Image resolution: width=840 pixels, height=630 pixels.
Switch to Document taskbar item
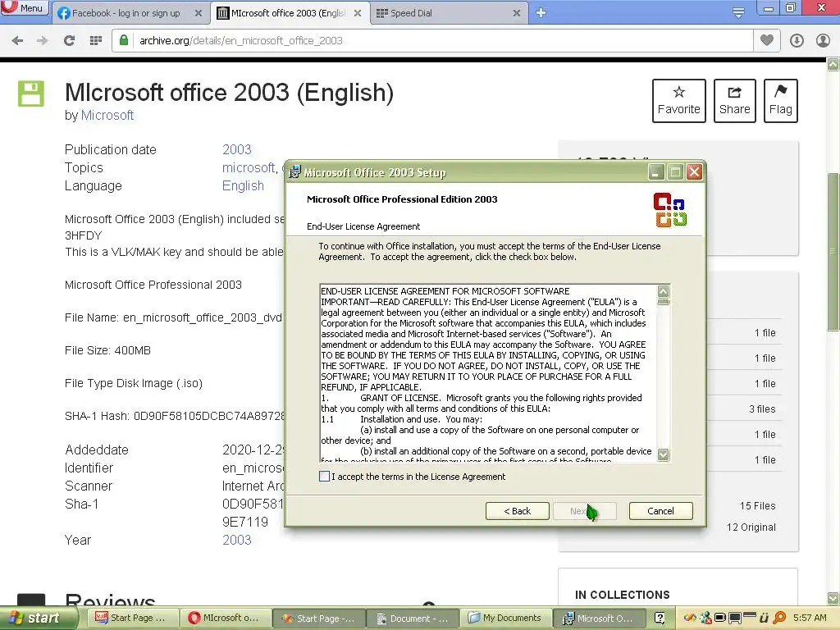pos(413,619)
